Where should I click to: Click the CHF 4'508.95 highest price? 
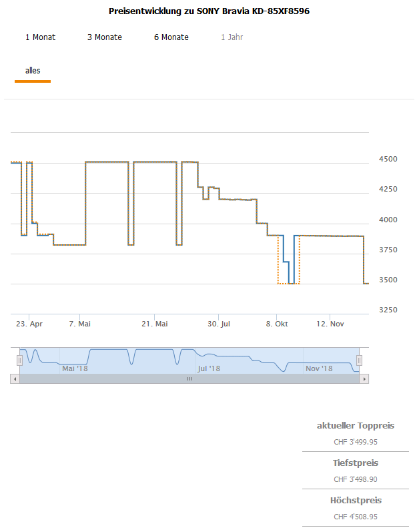(356, 517)
